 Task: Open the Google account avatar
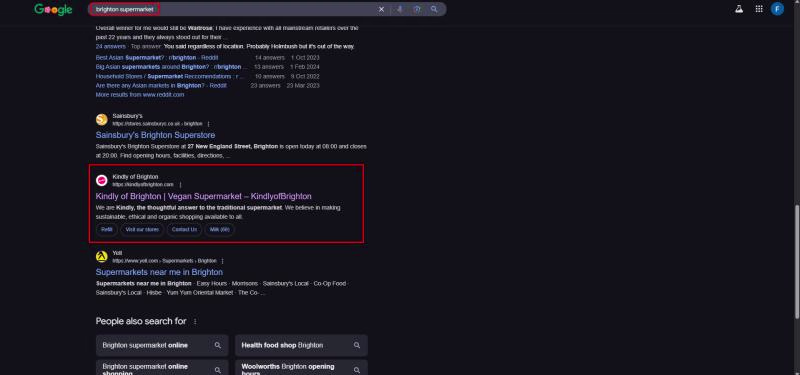[x=777, y=9]
